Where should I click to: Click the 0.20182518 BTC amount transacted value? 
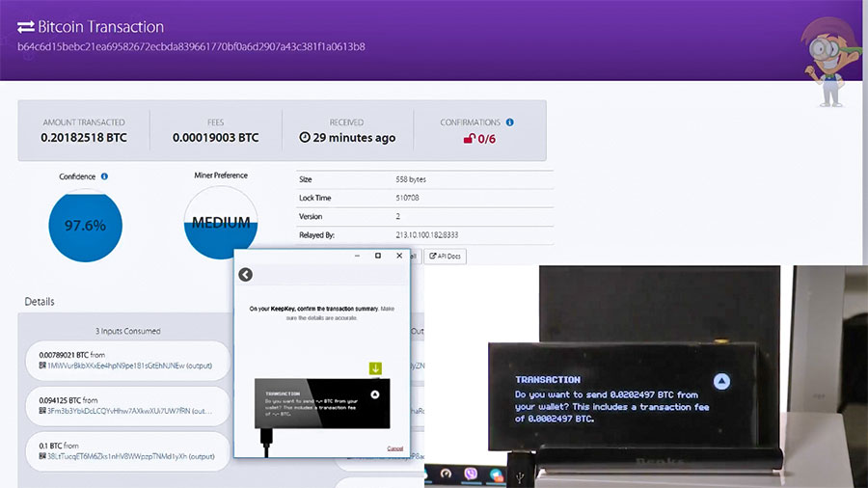pyautogui.click(x=84, y=138)
